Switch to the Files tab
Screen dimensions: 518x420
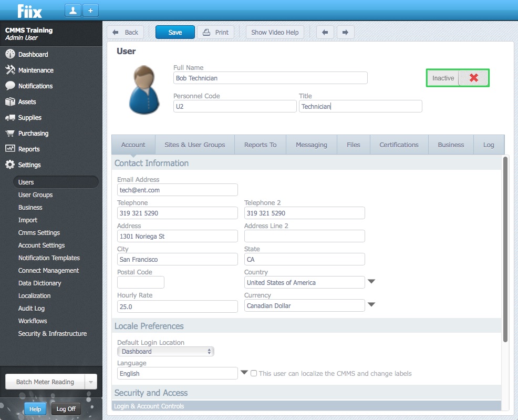(354, 145)
